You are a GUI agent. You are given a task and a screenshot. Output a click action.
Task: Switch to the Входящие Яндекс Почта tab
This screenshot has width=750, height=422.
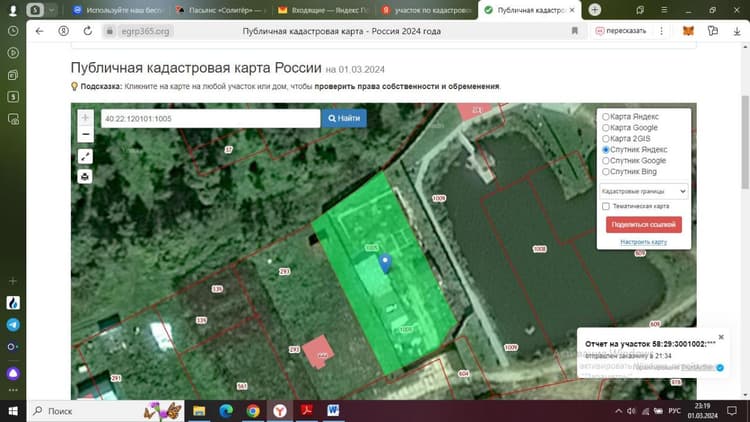324,10
